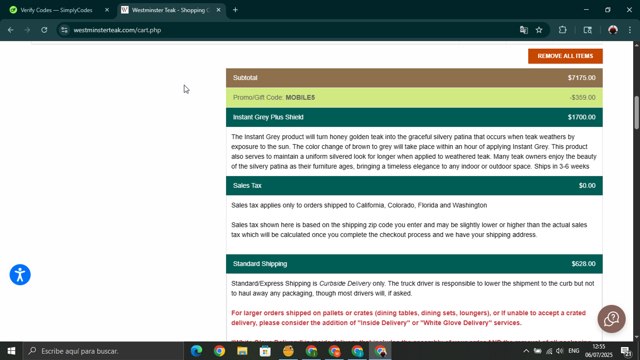The width and height of the screenshot is (640, 360).
Task: Show hidden system tray icons
Action: (x=526, y=351)
